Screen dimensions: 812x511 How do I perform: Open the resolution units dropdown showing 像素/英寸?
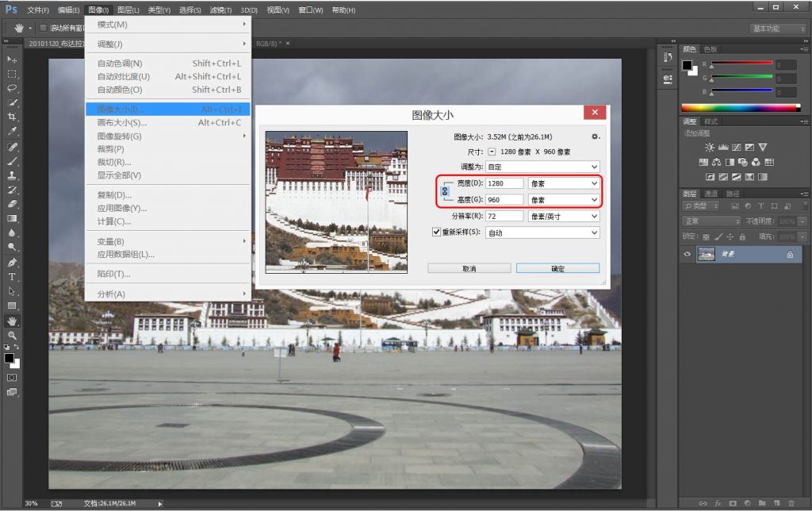pos(563,216)
